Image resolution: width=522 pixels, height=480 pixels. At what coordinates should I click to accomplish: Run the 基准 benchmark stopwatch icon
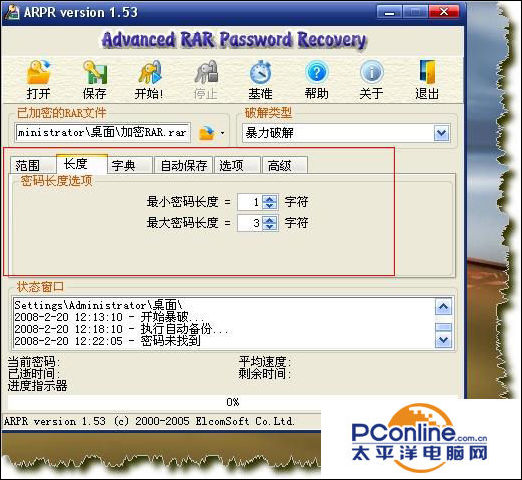point(261,72)
